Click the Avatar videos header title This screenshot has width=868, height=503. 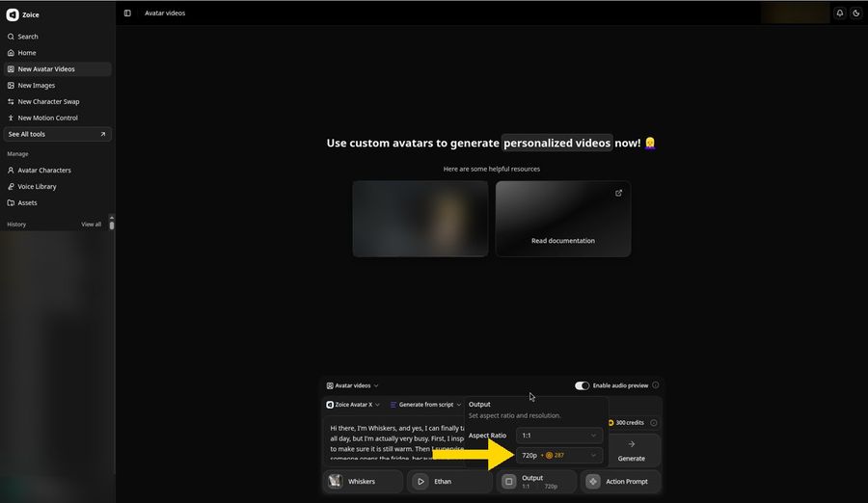pyautogui.click(x=165, y=13)
